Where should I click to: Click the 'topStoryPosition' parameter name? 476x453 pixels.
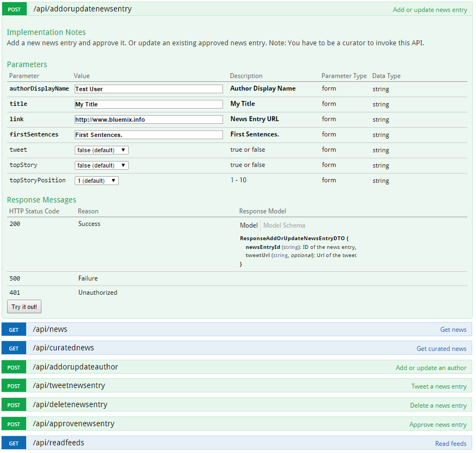[x=38, y=181]
